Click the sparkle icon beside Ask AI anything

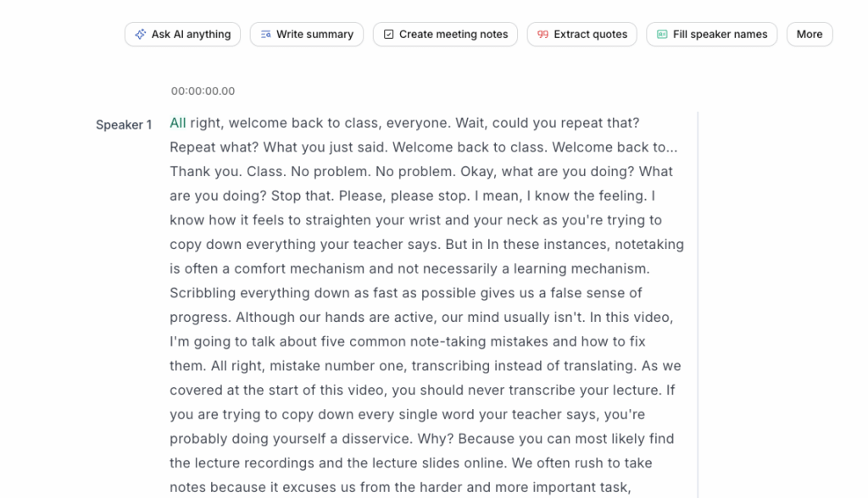point(141,35)
